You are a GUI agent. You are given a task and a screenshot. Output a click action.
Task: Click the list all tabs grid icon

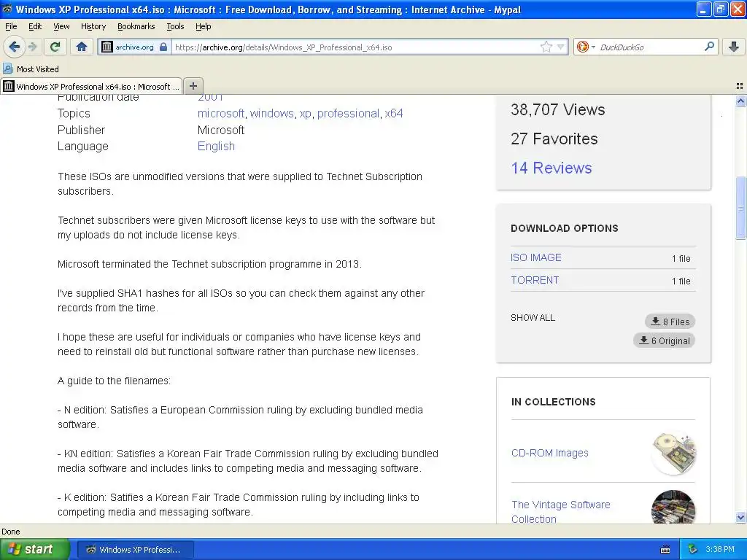pyautogui.click(x=740, y=86)
